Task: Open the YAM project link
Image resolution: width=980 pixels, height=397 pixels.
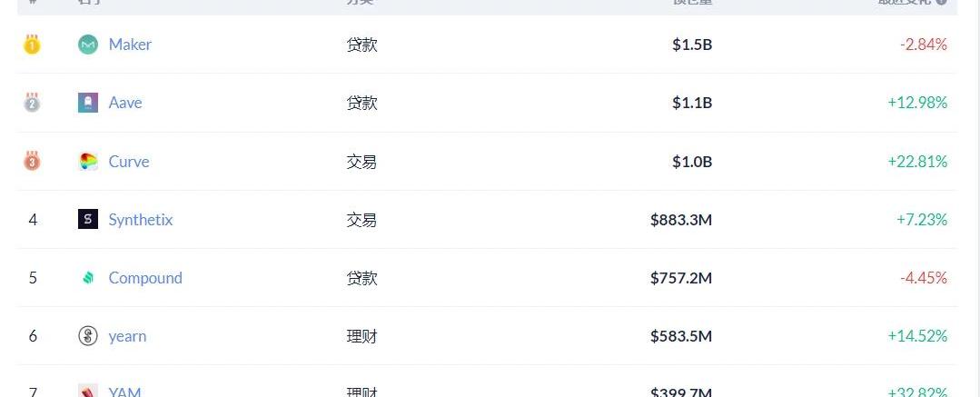Action: tap(124, 392)
